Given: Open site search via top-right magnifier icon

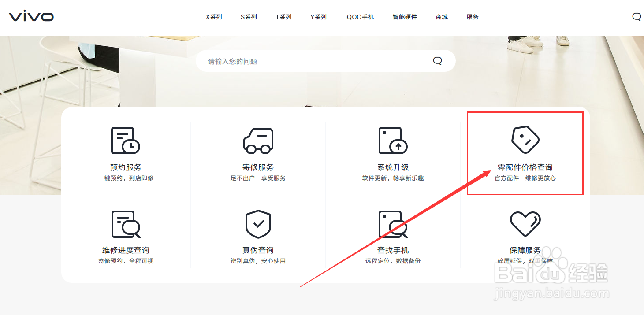Looking at the screenshot, I should click(x=636, y=16).
